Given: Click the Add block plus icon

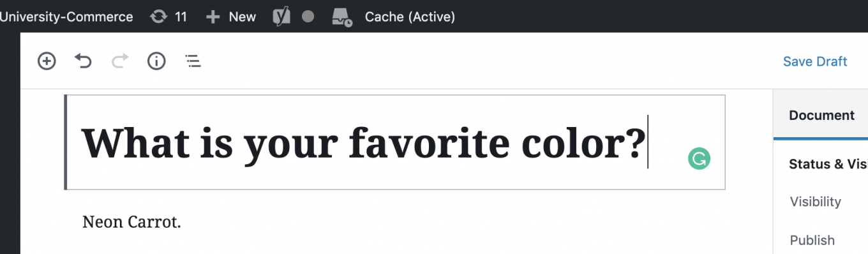Looking at the screenshot, I should tap(47, 61).
